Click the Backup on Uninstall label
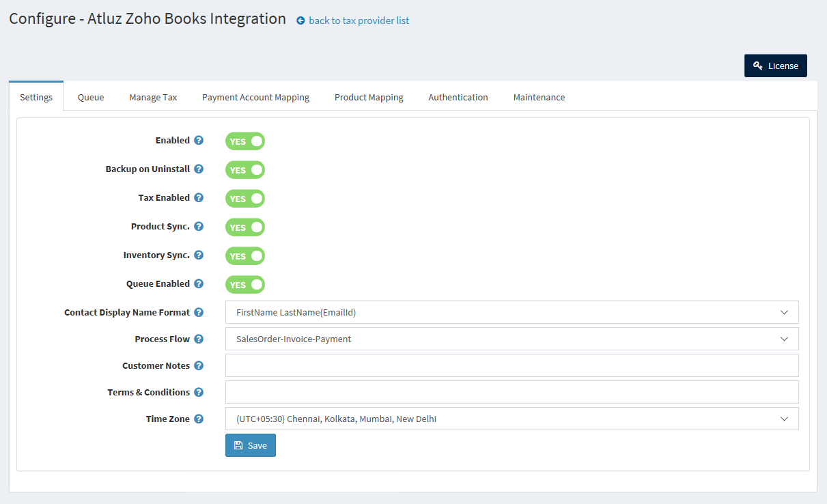This screenshot has width=827, height=504. point(148,169)
